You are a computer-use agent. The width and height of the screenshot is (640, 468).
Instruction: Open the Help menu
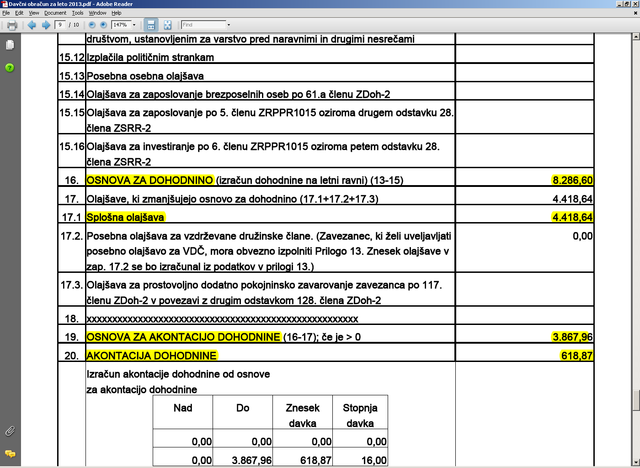click(116, 13)
